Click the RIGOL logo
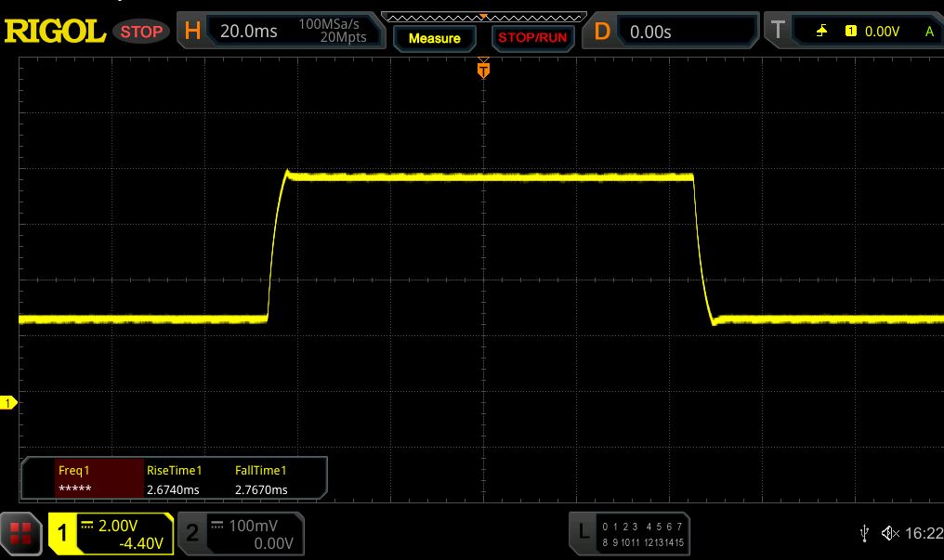Screen dimensions: 944x560 pos(55,32)
